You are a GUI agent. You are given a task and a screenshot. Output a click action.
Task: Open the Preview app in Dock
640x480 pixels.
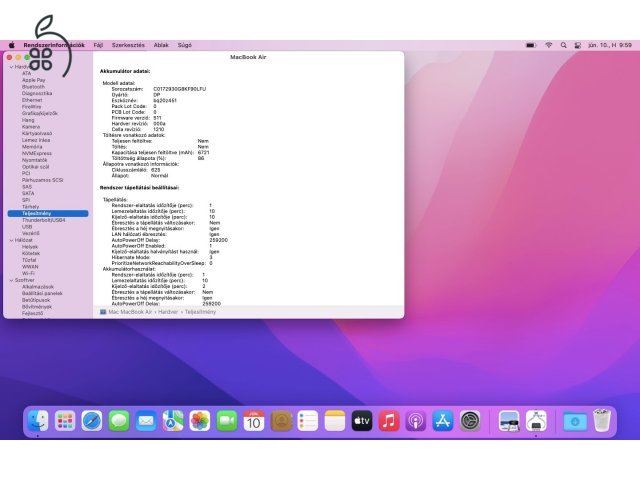pos(509,421)
